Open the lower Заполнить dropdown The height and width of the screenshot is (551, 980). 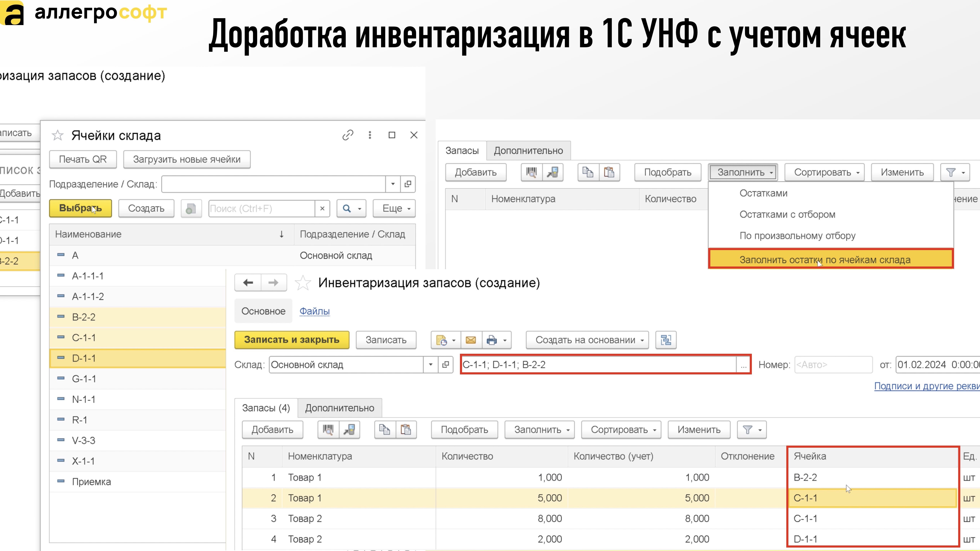(x=539, y=430)
